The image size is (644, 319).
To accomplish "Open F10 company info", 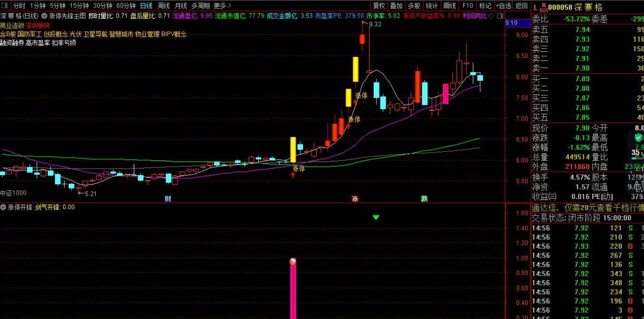I will click(x=467, y=6).
